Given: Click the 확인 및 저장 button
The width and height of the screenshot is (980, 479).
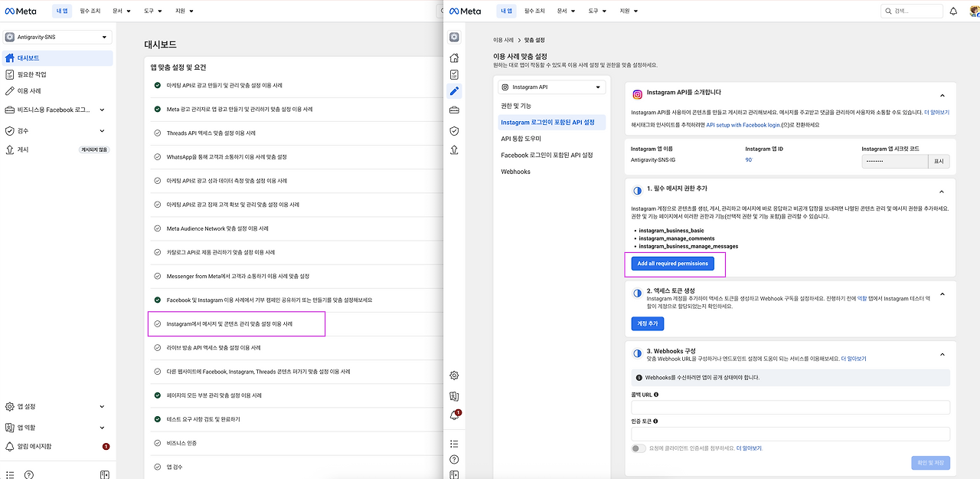Looking at the screenshot, I should 930,462.
